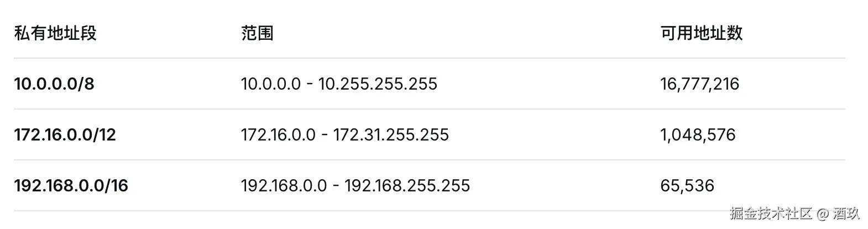
Task: Click the 可用地址数 column header
Action: [x=701, y=33]
